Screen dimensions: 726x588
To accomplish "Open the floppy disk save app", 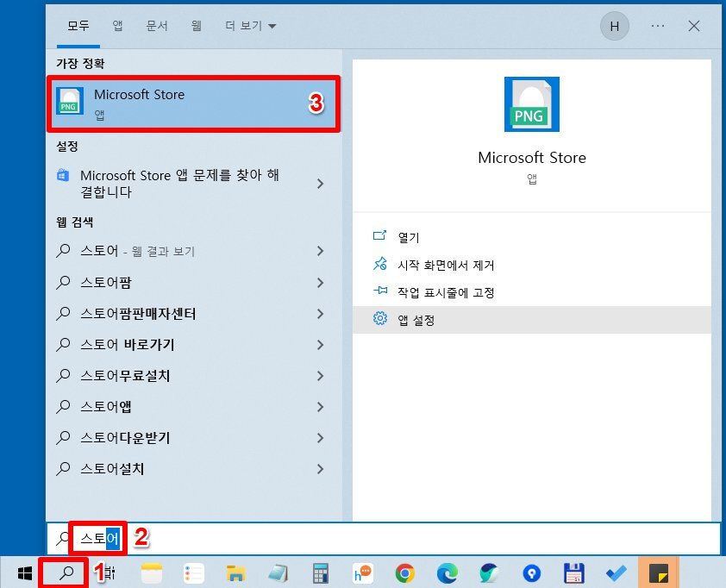I will click(x=573, y=573).
